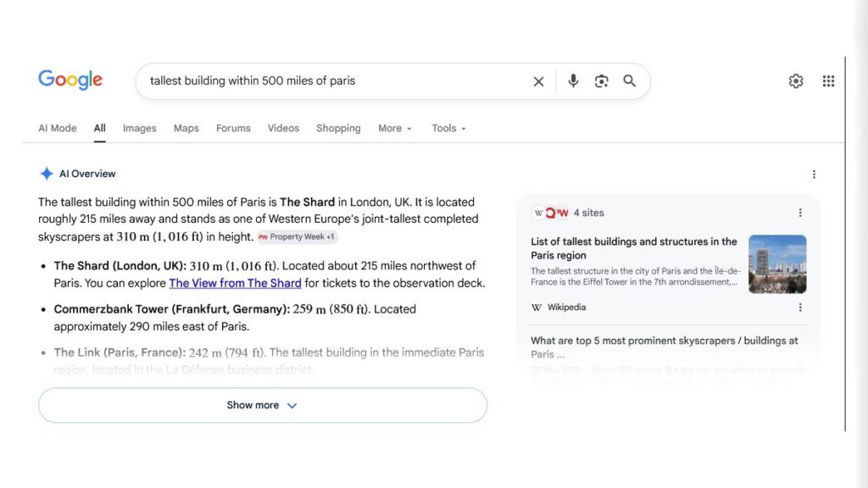The width and height of the screenshot is (868, 488).
Task: Click the 4 sites source icons cluster
Action: [550, 213]
